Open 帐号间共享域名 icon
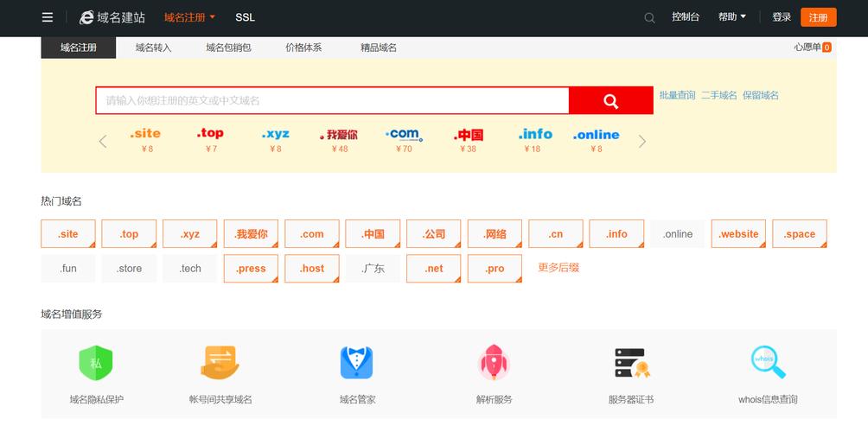Image resolution: width=868 pixels, height=432 pixels. point(220,363)
